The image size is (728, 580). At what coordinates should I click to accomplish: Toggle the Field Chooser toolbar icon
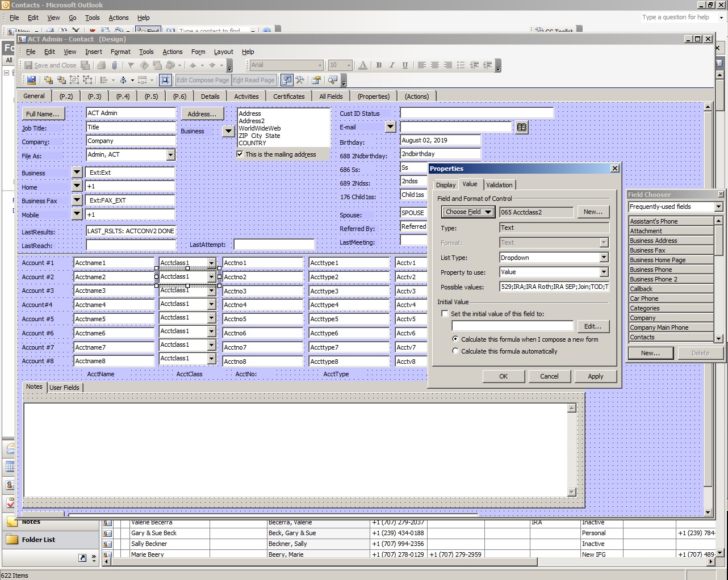287,80
